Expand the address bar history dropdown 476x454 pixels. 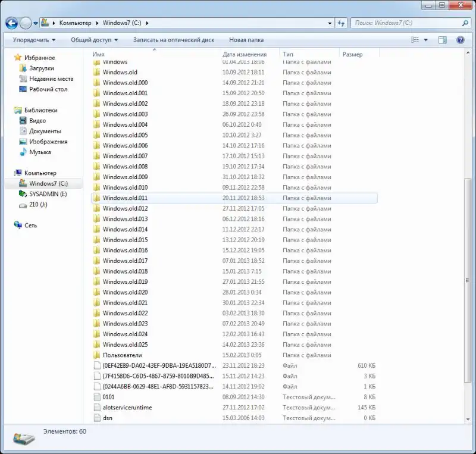330,23
